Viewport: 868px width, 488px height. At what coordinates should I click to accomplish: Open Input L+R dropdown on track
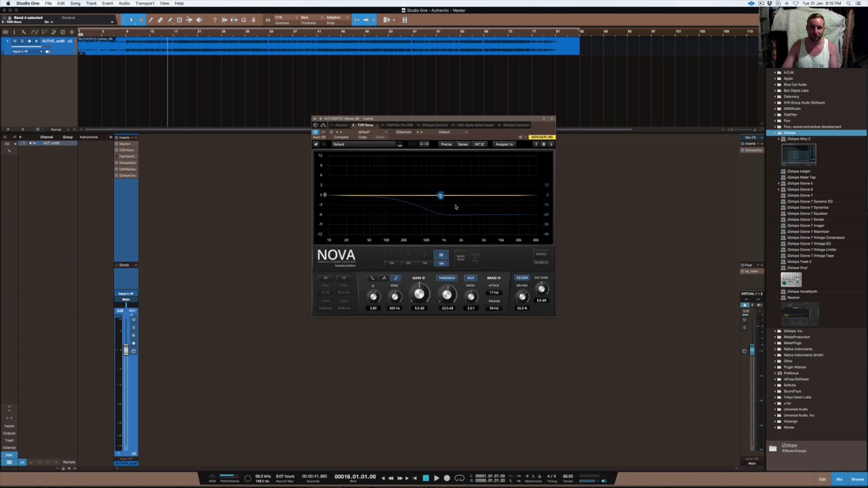(27, 52)
